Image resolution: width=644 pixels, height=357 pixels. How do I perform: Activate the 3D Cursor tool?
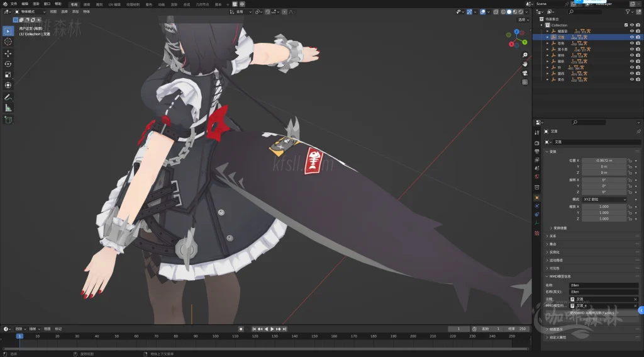coord(8,42)
